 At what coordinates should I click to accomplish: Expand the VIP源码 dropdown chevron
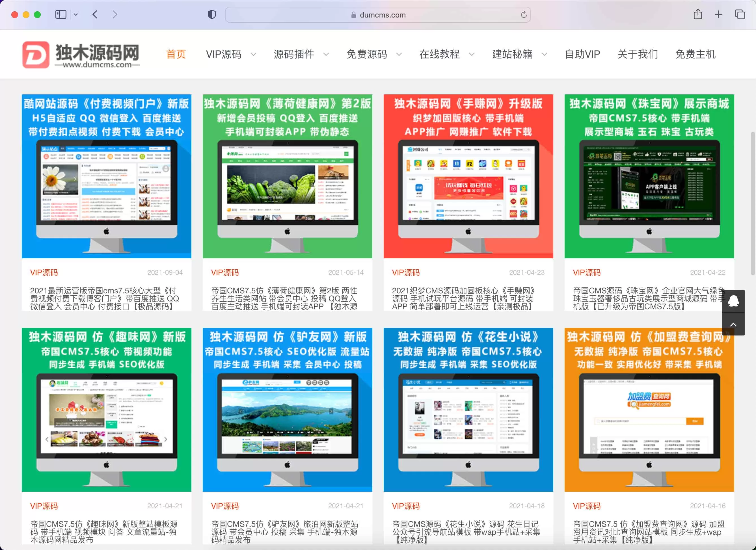[253, 54]
